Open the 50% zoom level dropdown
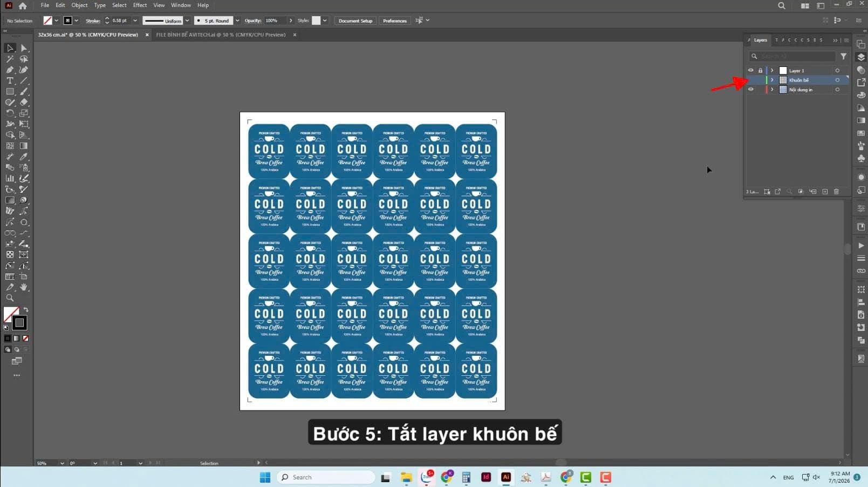868x487 pixels. [x=62, y=463]
